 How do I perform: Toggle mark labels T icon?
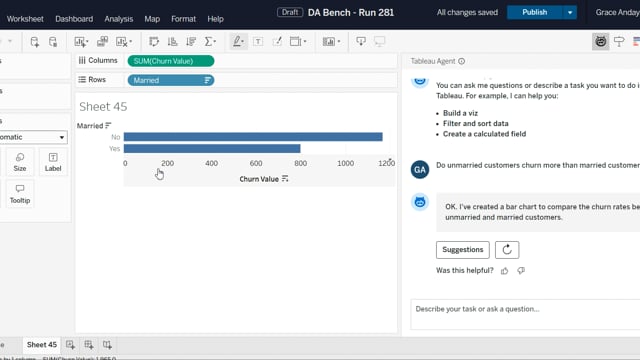258,42
